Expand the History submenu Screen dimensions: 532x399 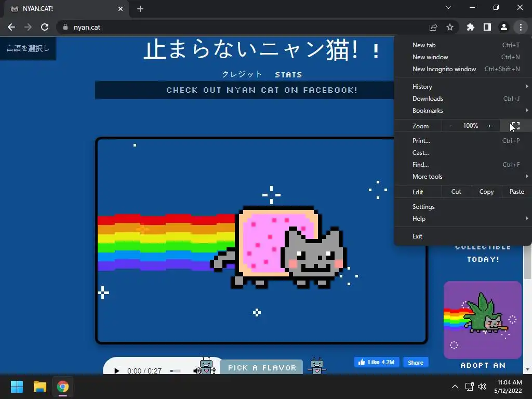pos(463,87)
